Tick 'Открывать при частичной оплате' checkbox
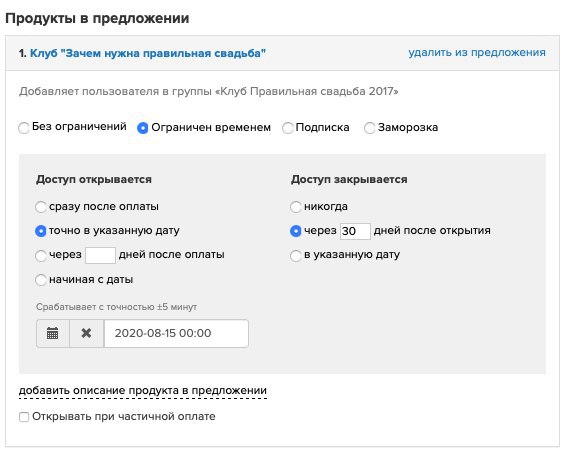This screenshot has width=578, height=457. pos(24,417)
